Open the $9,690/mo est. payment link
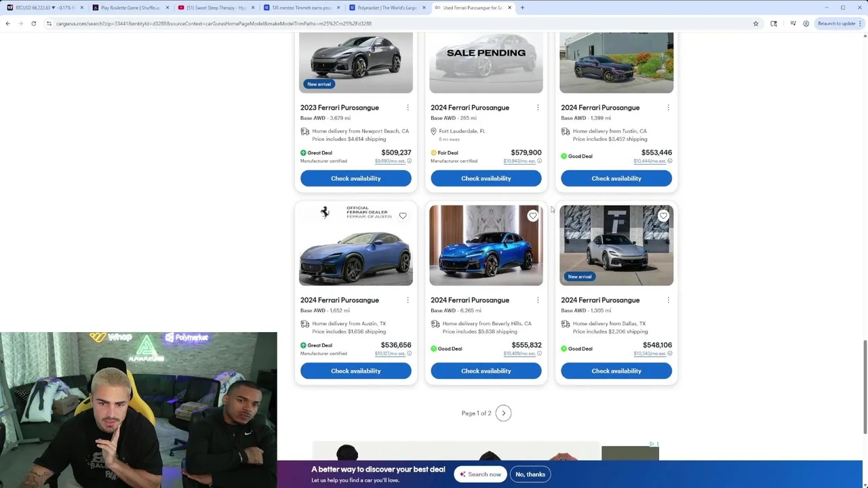The width and height of the screenshot is (868, 488). click(x=390, y=161)
